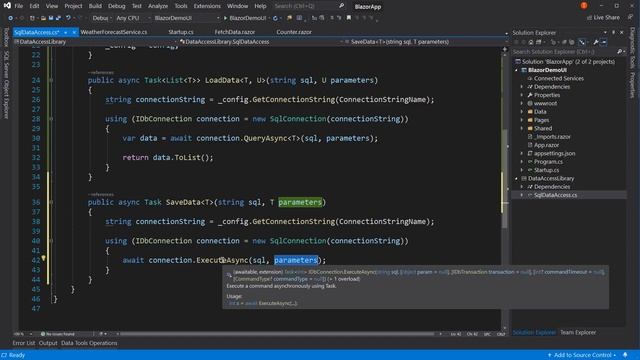Viewport: 640px width, 360px height.
Task: Collapse using block at line 40
Action: [51, 241]
